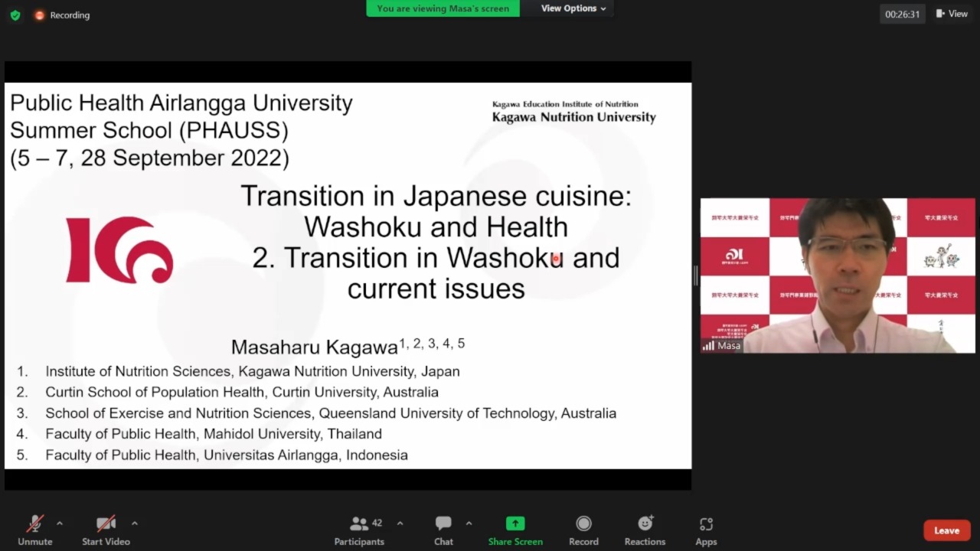Viewport: 980px width, 551px height.
Task: Click the 'Masaharu Kagawa' author name
Action: coord(314,347)
